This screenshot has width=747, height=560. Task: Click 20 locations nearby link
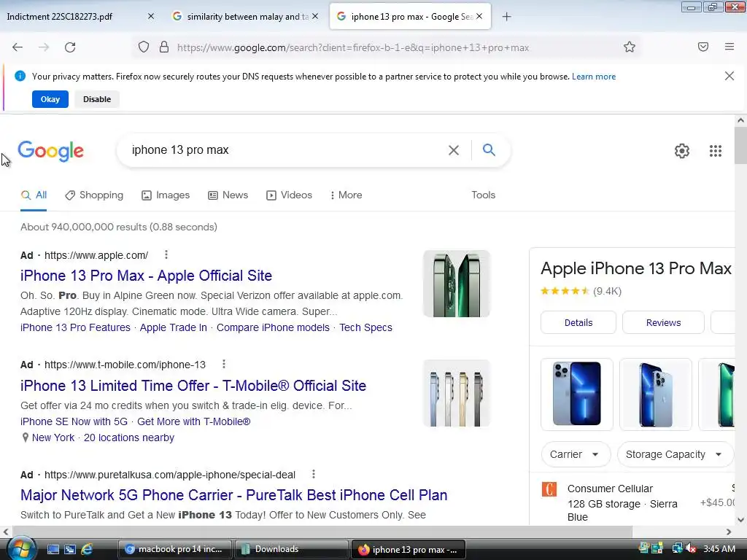point(129,437)
